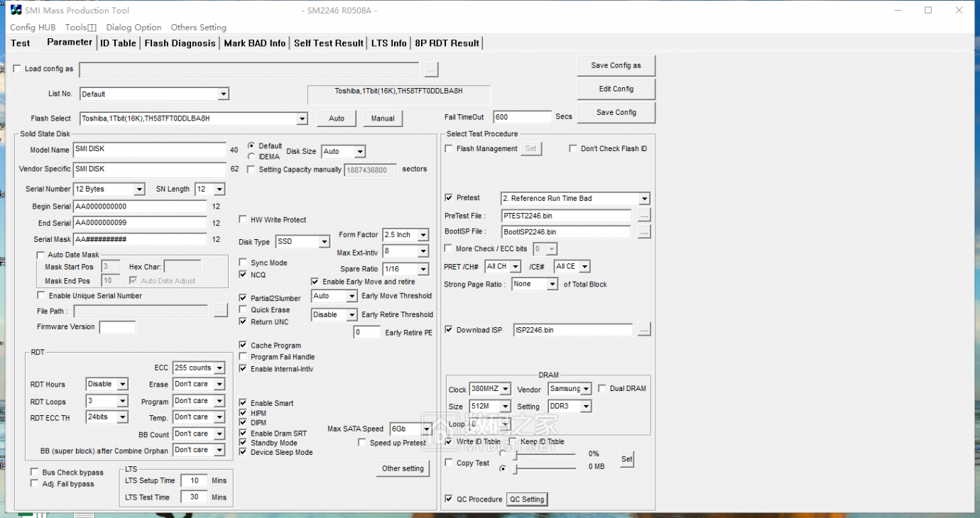This screenshot has width=980, height=518.
Task: Open QC Setting dialog
Action: point(527,500)
